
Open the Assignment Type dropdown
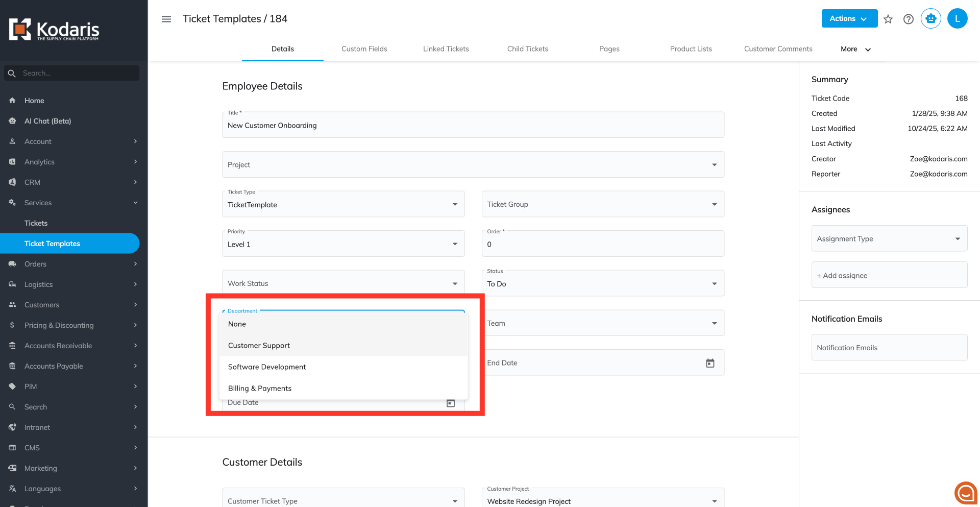click(x=889, y=238)
